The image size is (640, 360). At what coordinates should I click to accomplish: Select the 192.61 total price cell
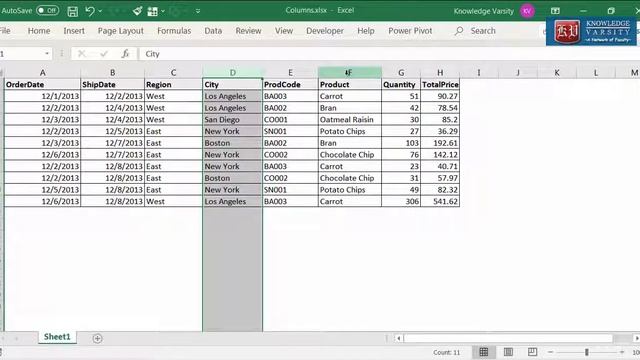tap(440, 143)
